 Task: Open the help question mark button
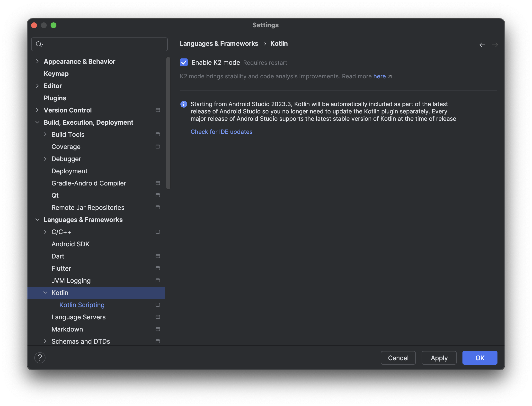40,358
